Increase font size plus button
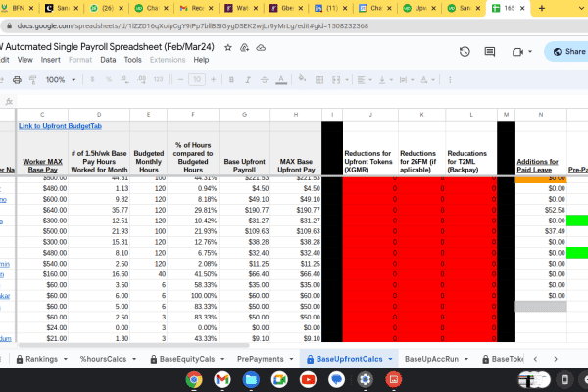Viewport: 588px width, 392px height. tap(213, 80)
